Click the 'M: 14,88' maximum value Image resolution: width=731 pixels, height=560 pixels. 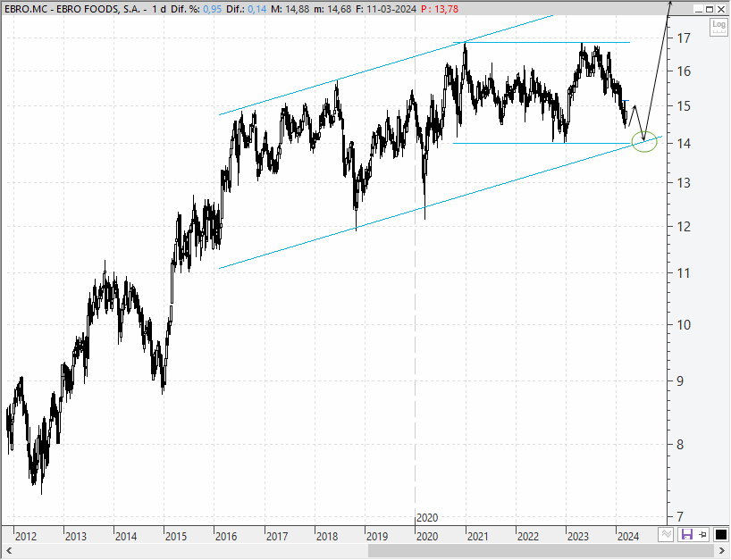pyautogui.click(x=290, y=9)
